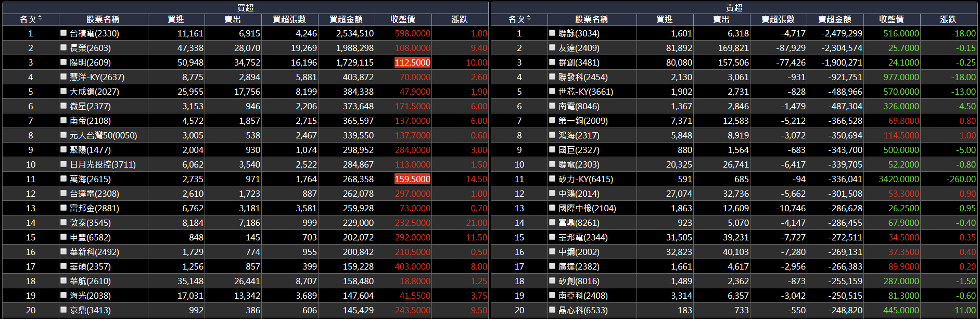Sort 賣超 table by 買進 column header

point(665,19)
